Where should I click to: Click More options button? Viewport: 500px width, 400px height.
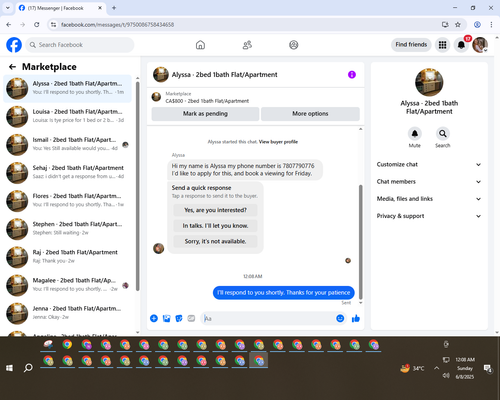(x=310, y=114)
